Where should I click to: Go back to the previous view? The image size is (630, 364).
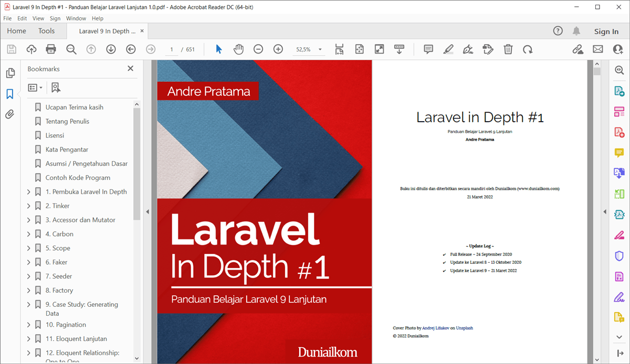131,49
